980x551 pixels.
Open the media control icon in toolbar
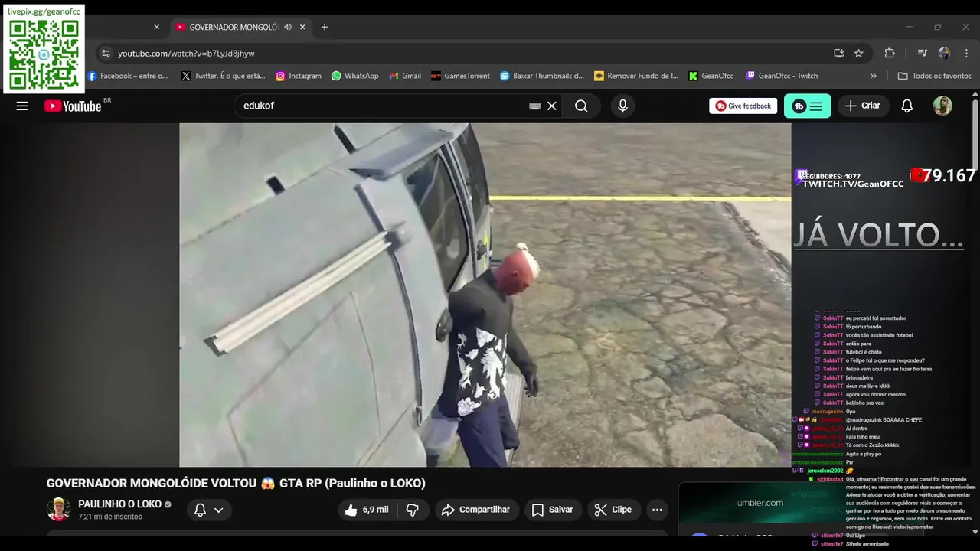click(x=922, y=54)
